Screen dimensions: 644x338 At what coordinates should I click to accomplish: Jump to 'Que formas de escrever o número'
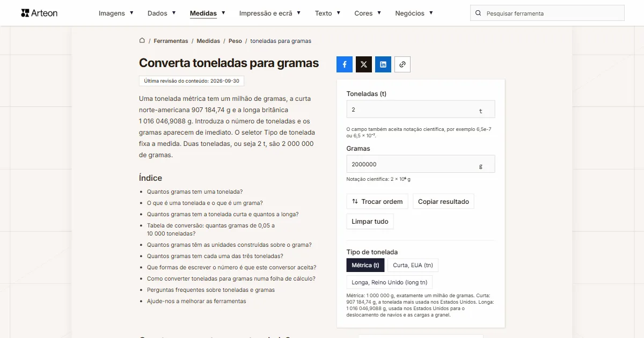pyautogui.click(x=232, y=267)
